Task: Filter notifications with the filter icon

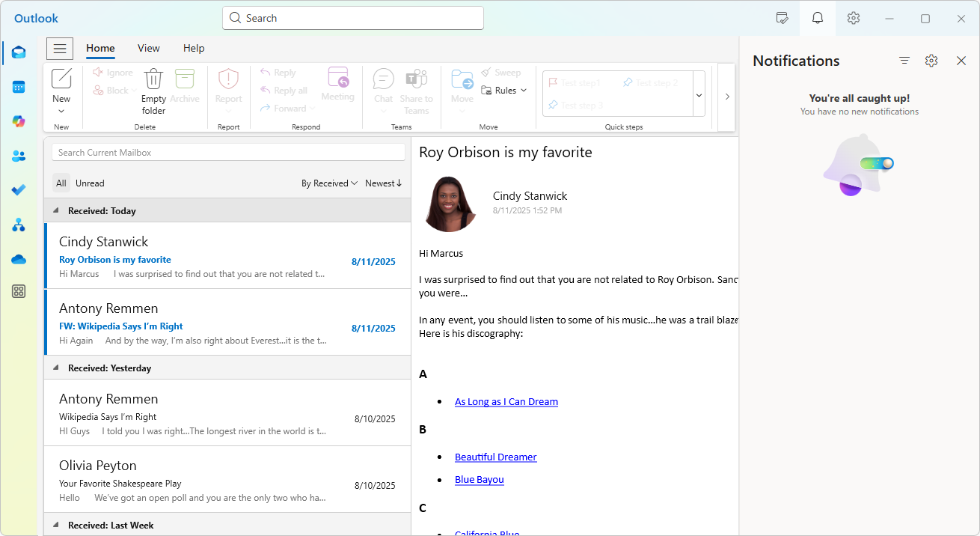Action: 904,61
